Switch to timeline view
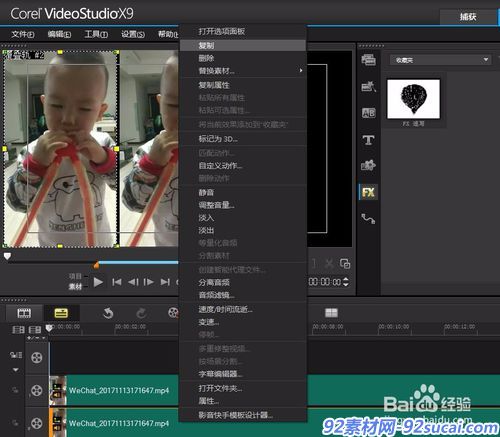The width and height of the screenshot is (500, 437). 61,313
